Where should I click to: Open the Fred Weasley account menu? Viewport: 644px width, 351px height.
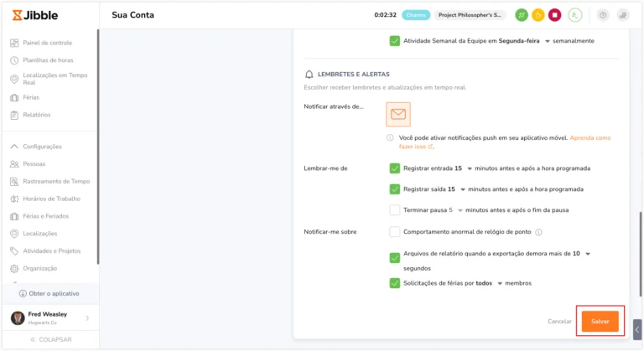click(x=50, y=317)
